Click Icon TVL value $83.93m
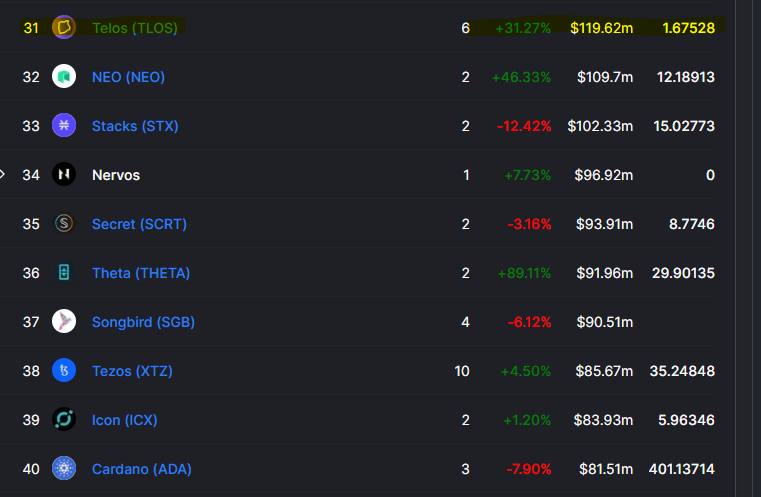 [603, 420]
